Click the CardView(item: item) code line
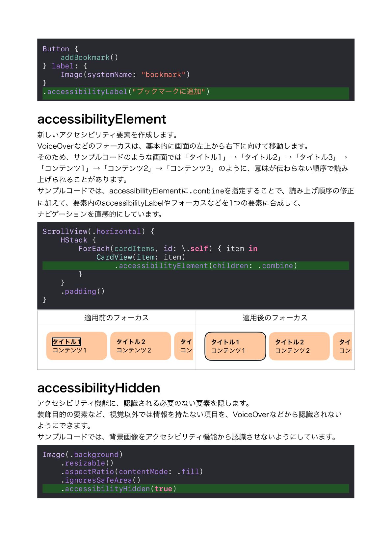392x554 pixels. coord(141,257)
